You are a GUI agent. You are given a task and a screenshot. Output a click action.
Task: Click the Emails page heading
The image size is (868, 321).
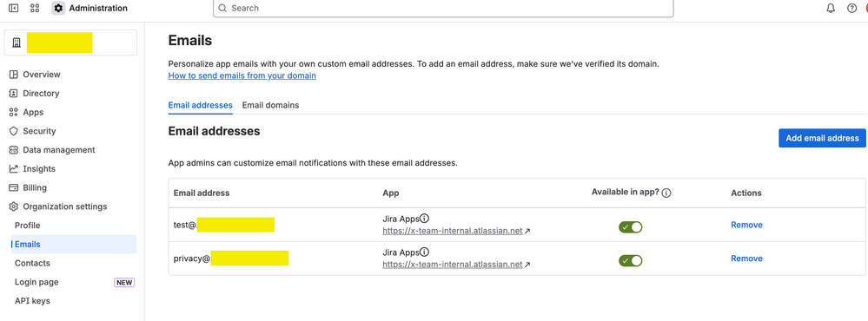[190, 40]
